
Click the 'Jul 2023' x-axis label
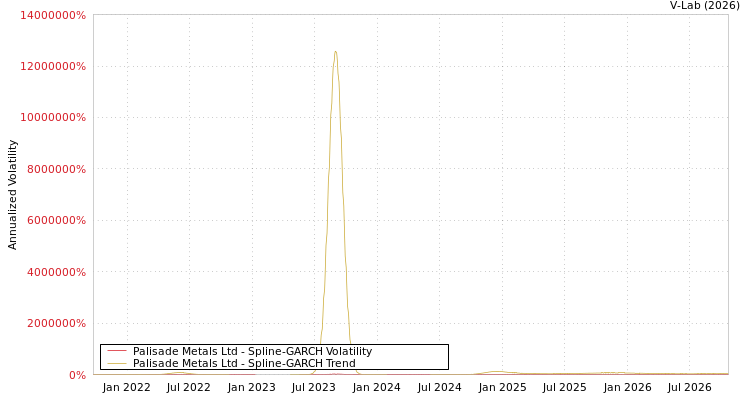[x=314, y=388]
